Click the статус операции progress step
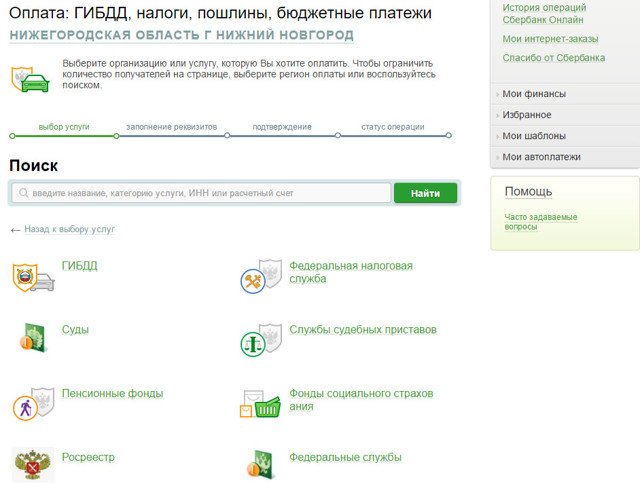This screenshot has width=640, height=484. point(393,127)
